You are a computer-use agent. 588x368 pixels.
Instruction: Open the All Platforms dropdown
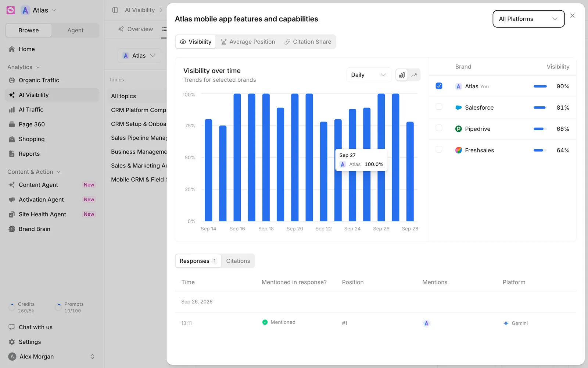[528, 19]
